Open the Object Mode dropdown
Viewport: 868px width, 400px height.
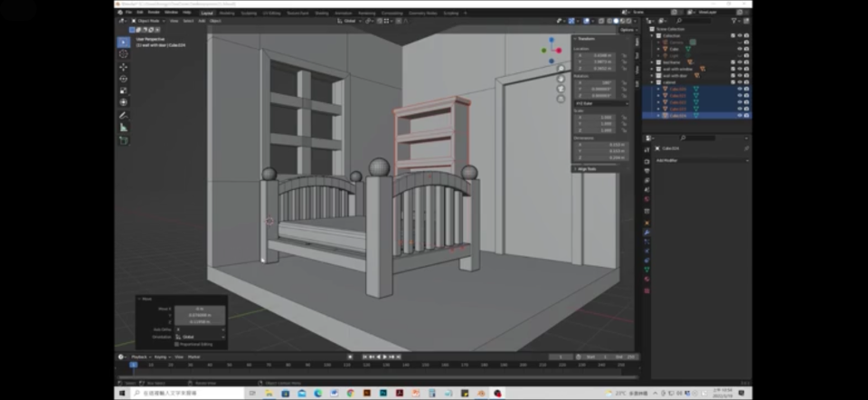146,21
